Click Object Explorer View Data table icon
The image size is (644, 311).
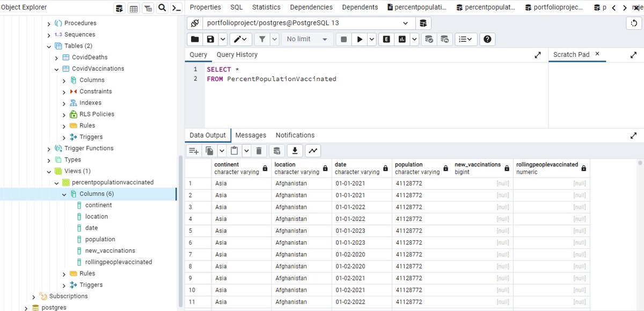coord(134,8)
